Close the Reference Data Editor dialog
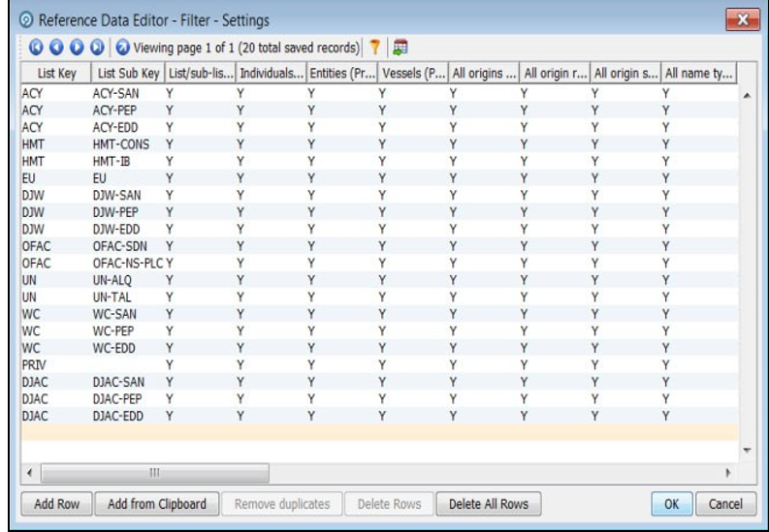769x532 pixels. tap(743, 19)
